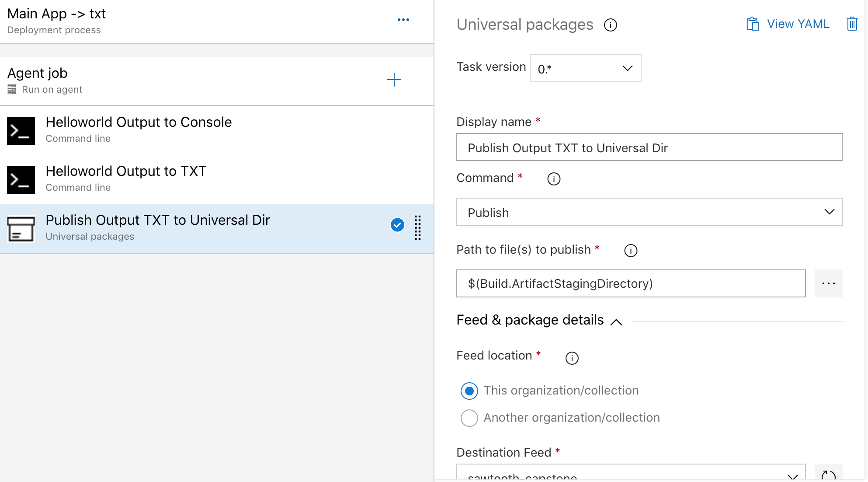Open the Task version dropdown
The width and height of the screenshot is (868, 482).
pos(585,68)
